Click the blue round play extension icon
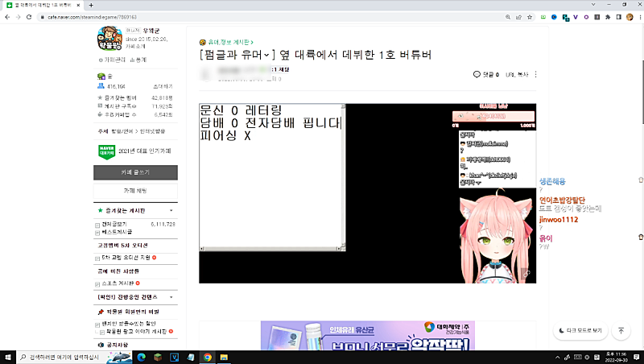The image size is (644, 364). (554, 17)
